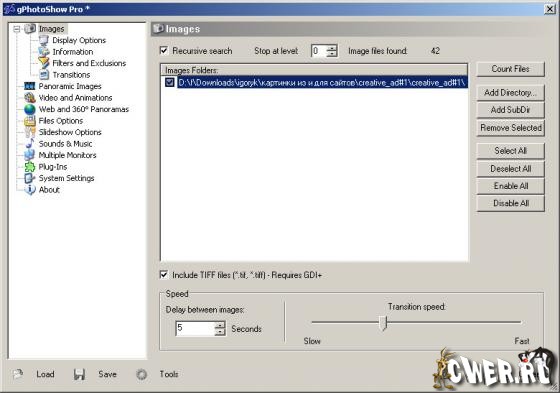Select the Video and Animations film icon
560x393 pixels.
29,98
